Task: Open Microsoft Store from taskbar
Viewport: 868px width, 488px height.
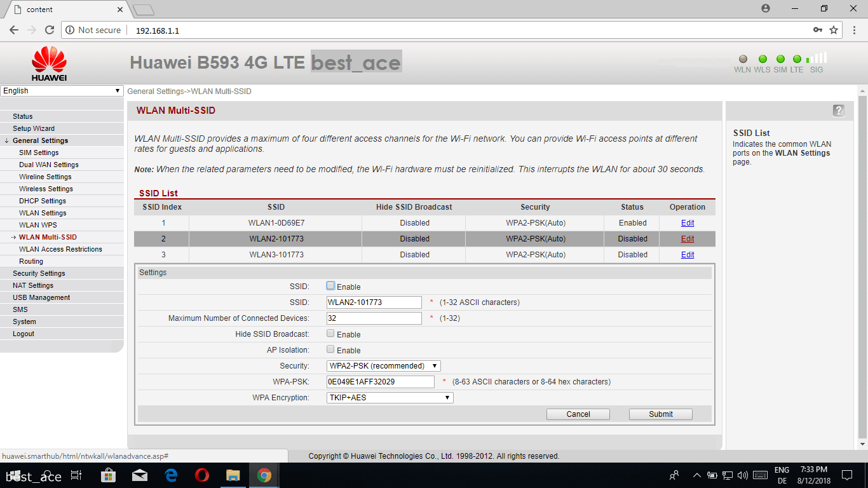Action: [x=108, y=475]
